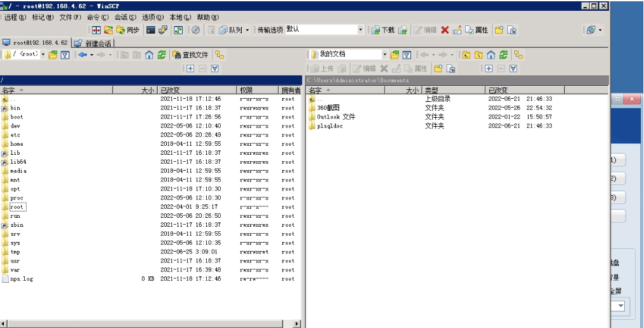Refresh the local panel with green arrows icon
Viewport: 644px width, 328px height.
(503, 55)
